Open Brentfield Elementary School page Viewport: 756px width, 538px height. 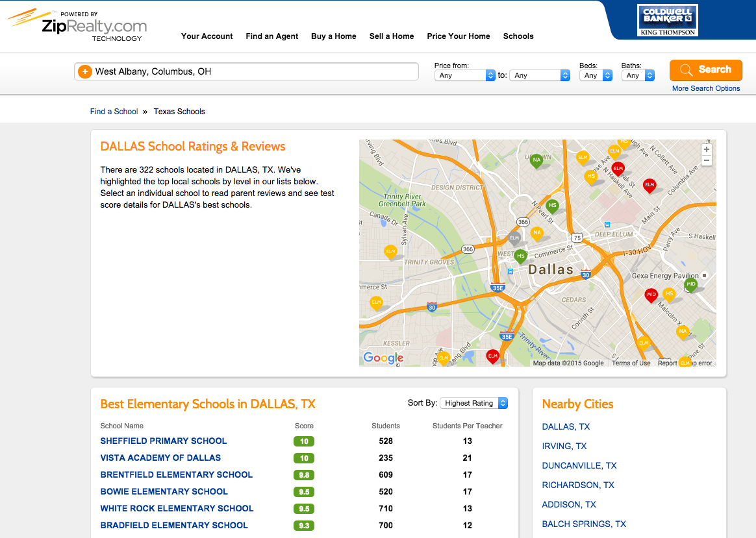(x=177, y=475)
